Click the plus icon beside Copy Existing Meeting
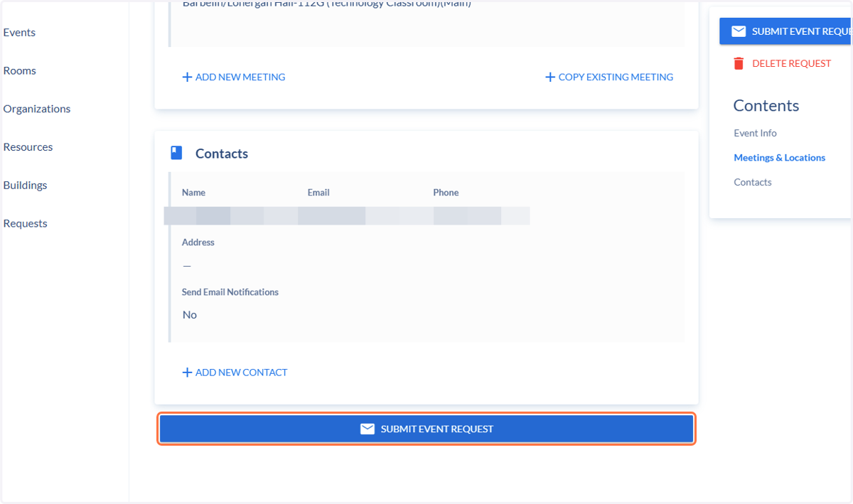Screen dimensions: 853x504 (550, 77)
